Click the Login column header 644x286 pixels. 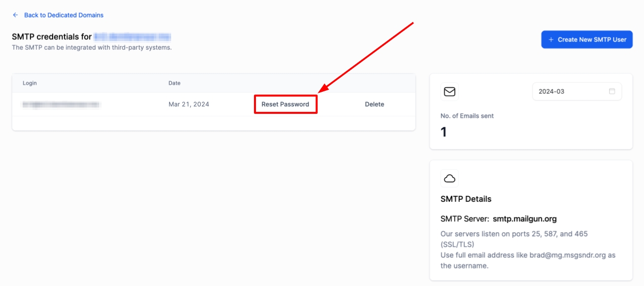point(30,83)
